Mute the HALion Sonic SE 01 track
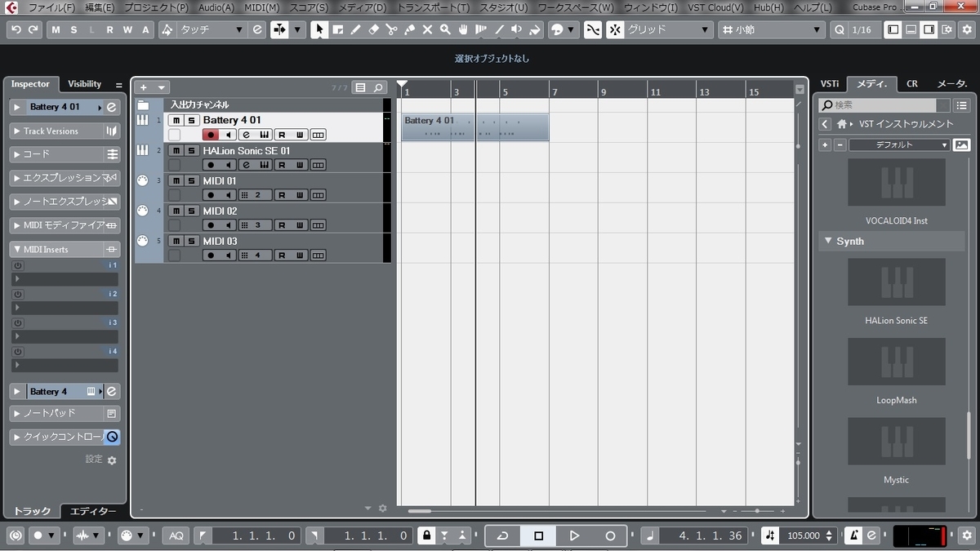Image resolution: width=980 pixels, height=551 pixels. tap(176, 150)
